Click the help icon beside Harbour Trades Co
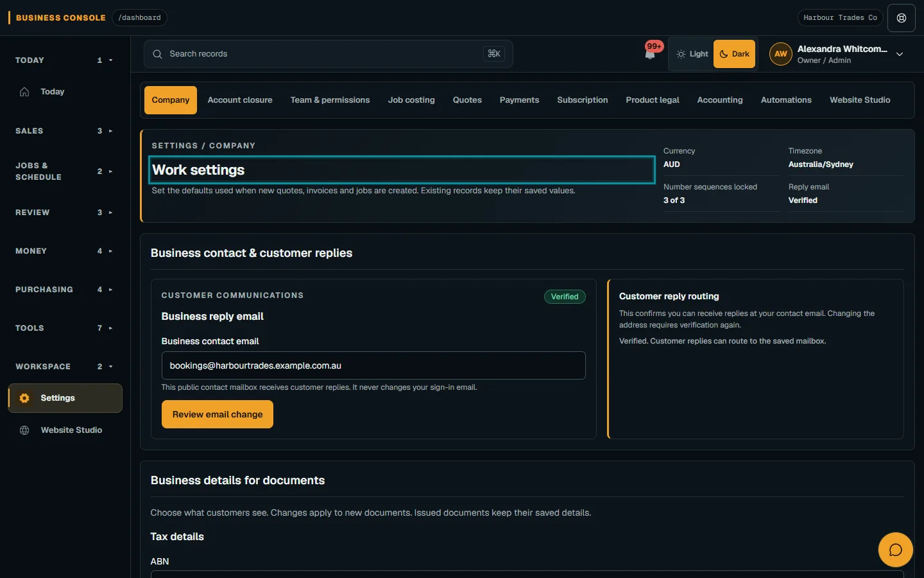Viewport: 924px width, 578px height. click(902, 18)
